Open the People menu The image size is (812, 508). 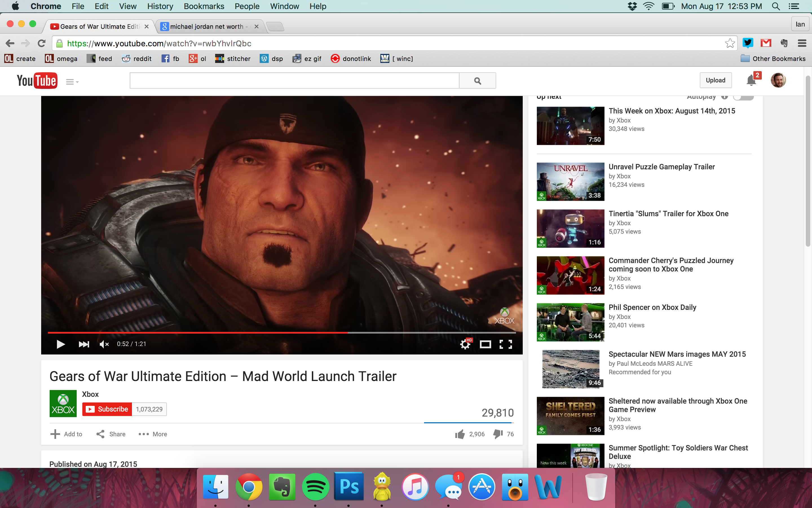(247, 6)
